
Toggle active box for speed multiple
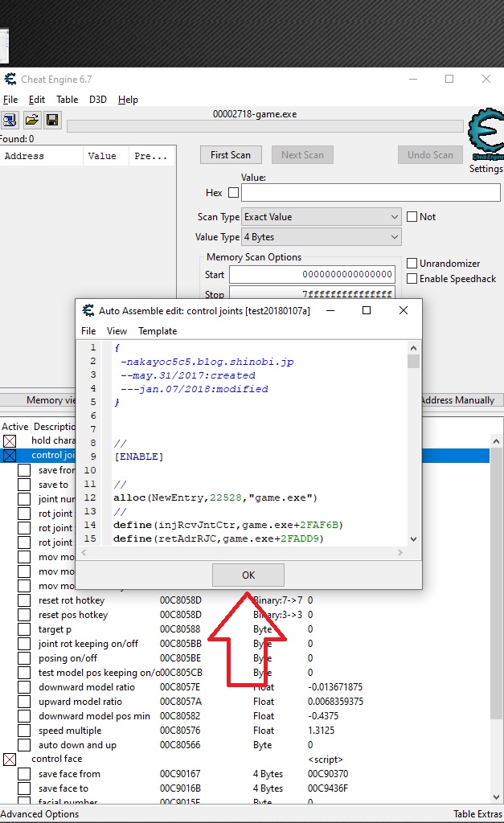tap(24, 730)
